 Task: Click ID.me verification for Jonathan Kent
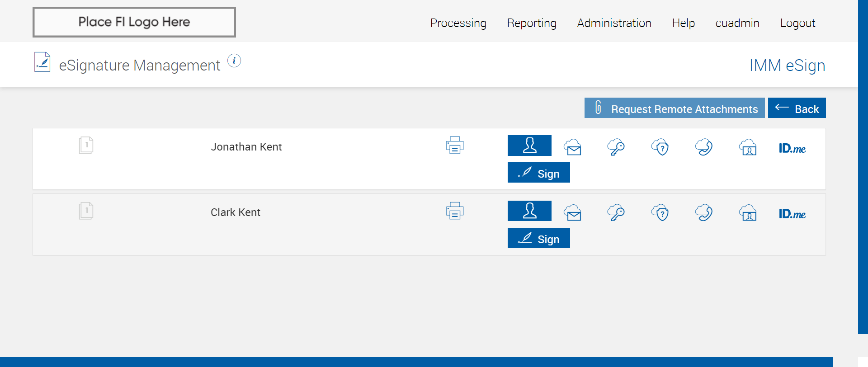[x=792, y=148]
